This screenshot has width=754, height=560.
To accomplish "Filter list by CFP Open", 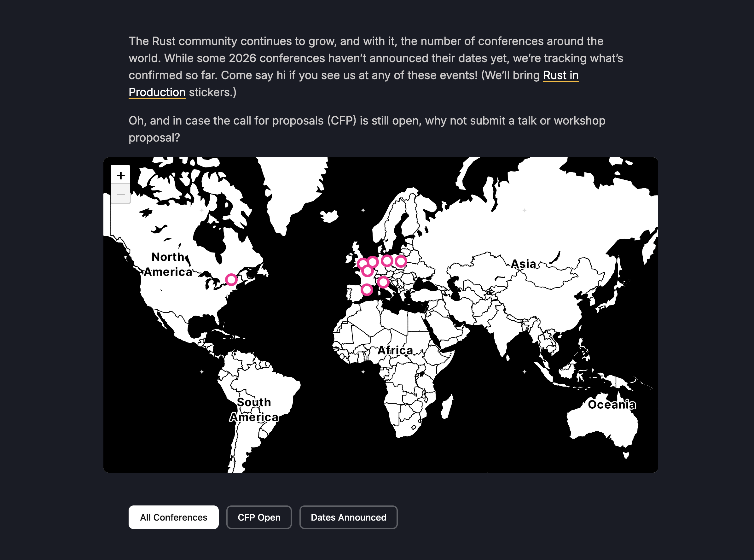I will [259, 517].
